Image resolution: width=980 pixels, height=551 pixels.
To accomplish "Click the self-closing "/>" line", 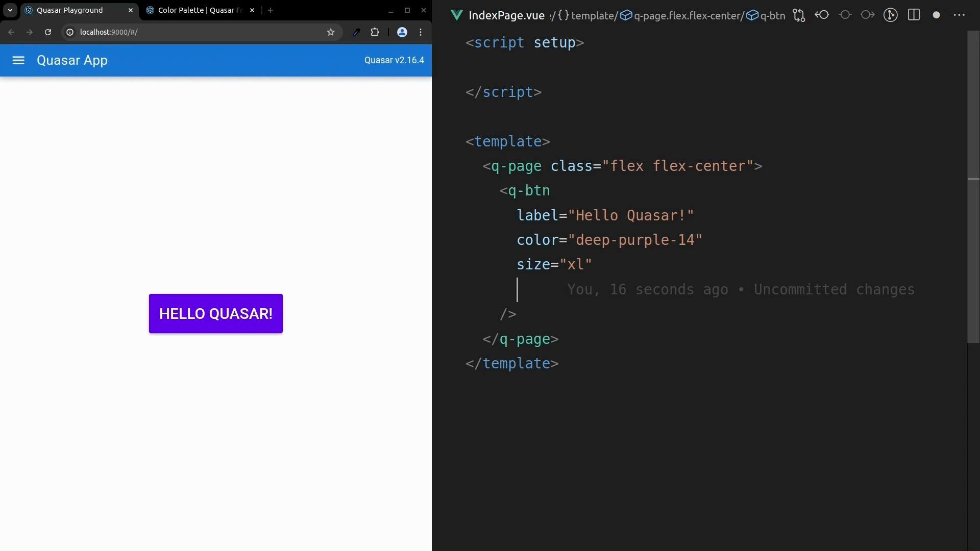I will pos(508,314).
